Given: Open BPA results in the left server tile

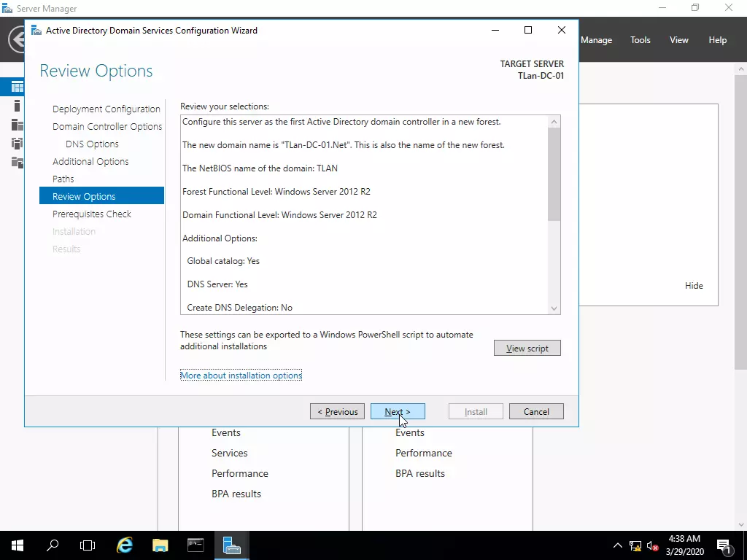Looking at the screenshot, I should (x=236, y=494).
